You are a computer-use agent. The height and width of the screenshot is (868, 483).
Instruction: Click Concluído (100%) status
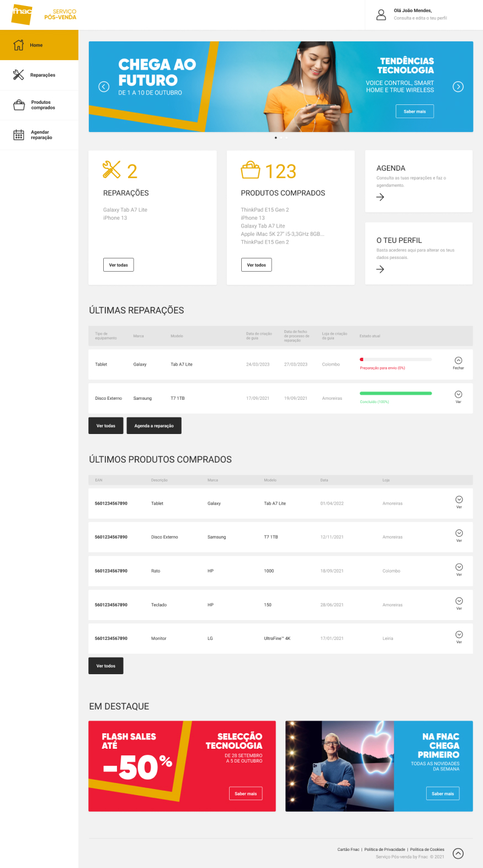374,402
